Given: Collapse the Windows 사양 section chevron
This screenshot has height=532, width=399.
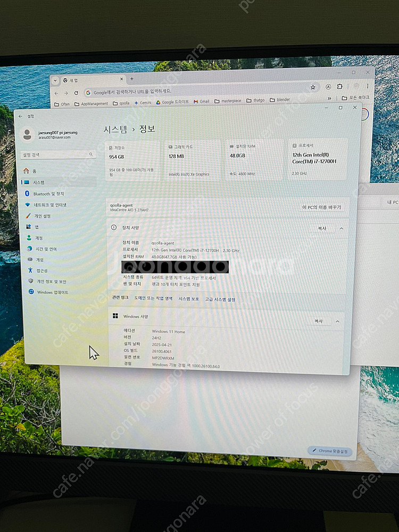Looking at the screenshot, I should (x=337, y=321).
